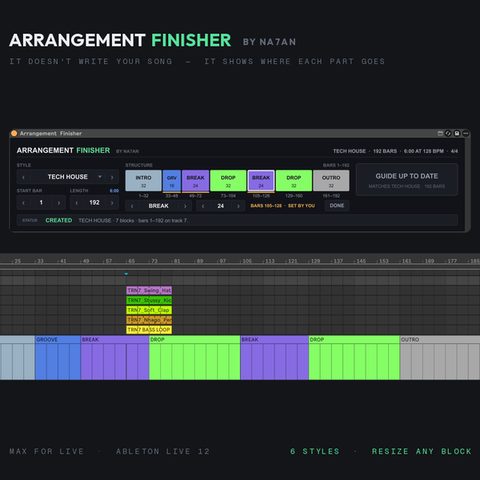480x480 pixels.
Task: Select the GROOVE clip in arrangement
Action: [58, 358]
